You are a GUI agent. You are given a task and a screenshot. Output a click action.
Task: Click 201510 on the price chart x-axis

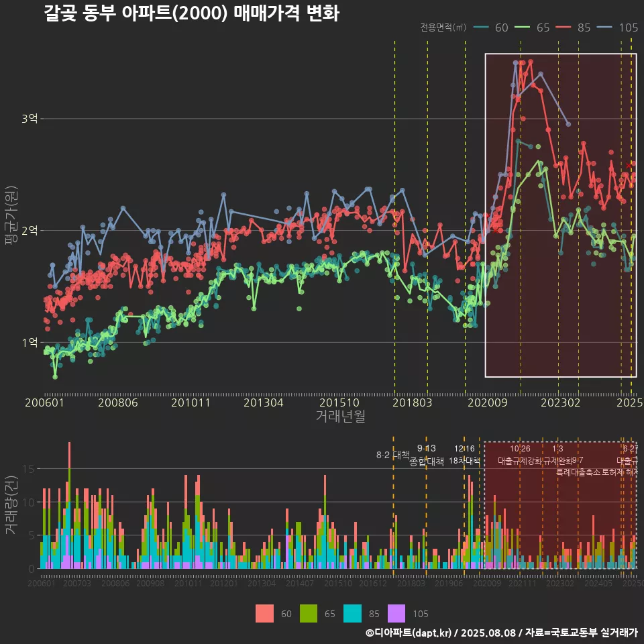pos(339,402)
